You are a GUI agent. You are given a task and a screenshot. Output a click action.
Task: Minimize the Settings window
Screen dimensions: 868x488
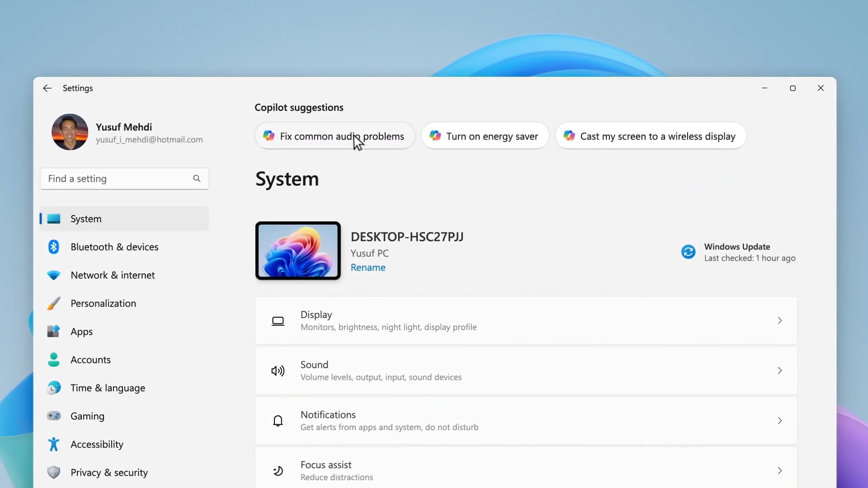(764, 88)
